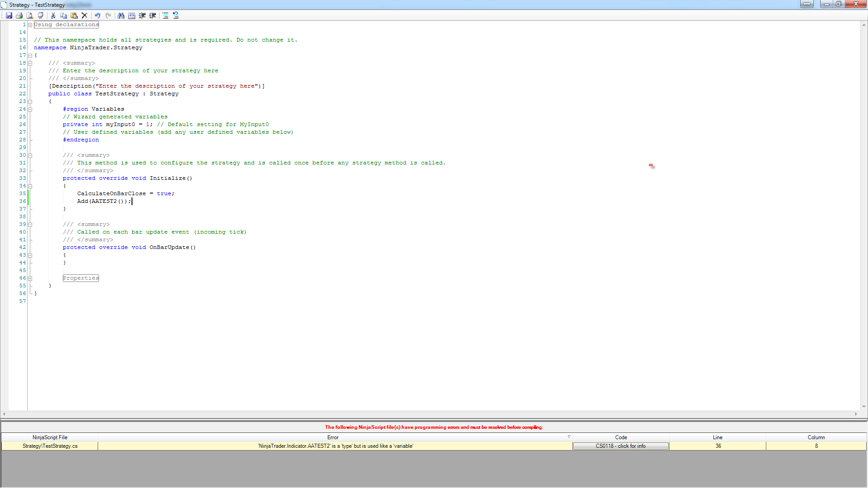Click the Save icon in toolbar
The height and width of the screenshot is (488, 868).
(x=9, y=15)
